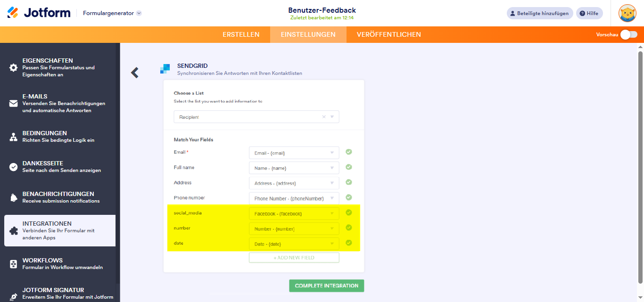Expand the Facebook field mapping dropdown
This screenshot has height=302, width=644.
point(332,213)
